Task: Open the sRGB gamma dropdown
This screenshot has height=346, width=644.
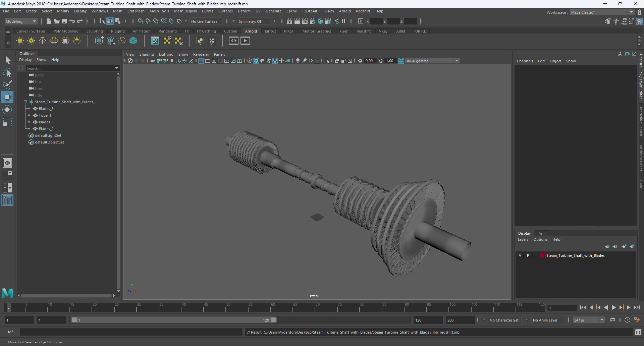Action: pyautogui.click(x=432, y=61)
